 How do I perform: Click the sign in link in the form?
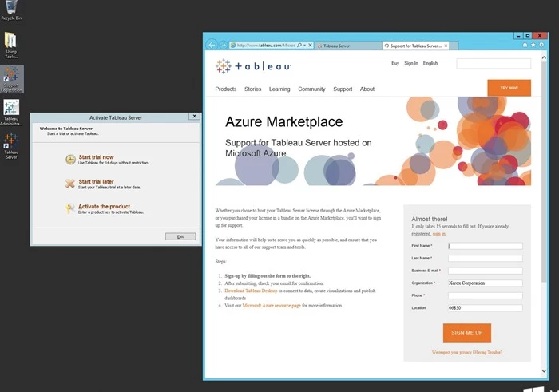pyautogui.click(x=439, y=234)
